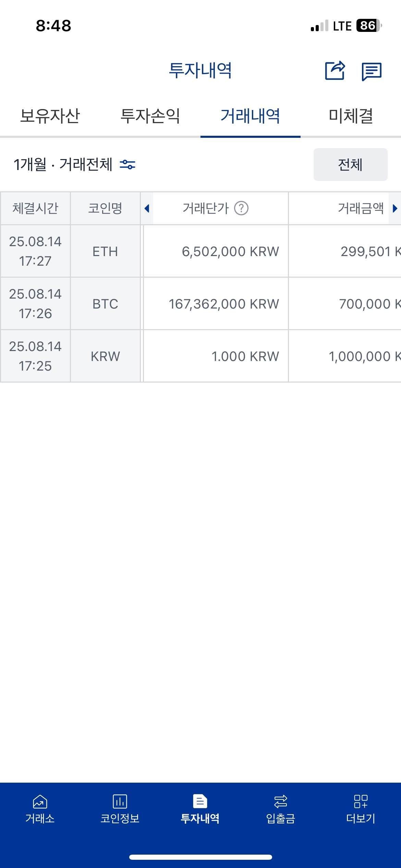Open the chat message icon

click(372, 71)
